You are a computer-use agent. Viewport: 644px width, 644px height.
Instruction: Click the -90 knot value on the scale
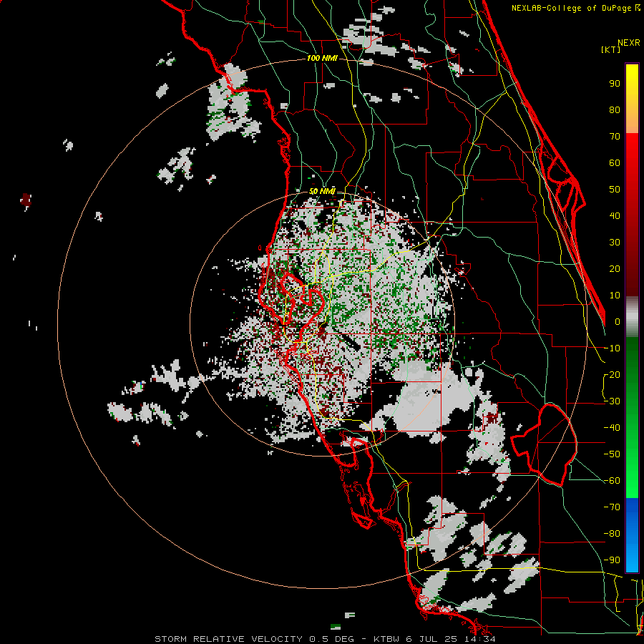point(612,560)
